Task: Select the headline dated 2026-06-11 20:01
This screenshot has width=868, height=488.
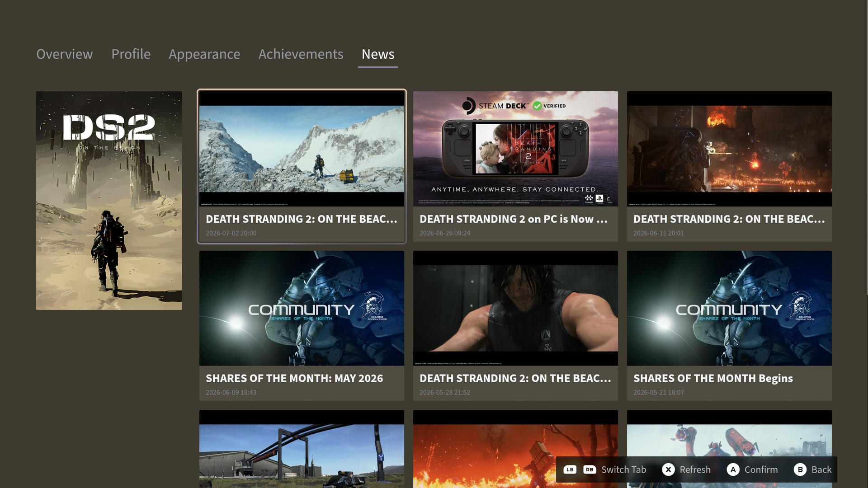Action: tap(729, 219)
